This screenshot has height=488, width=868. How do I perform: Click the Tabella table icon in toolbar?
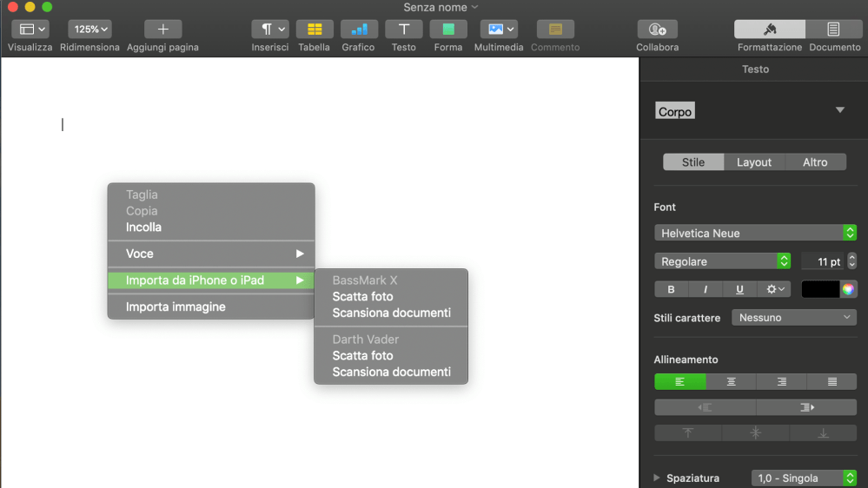coord(315,30)
